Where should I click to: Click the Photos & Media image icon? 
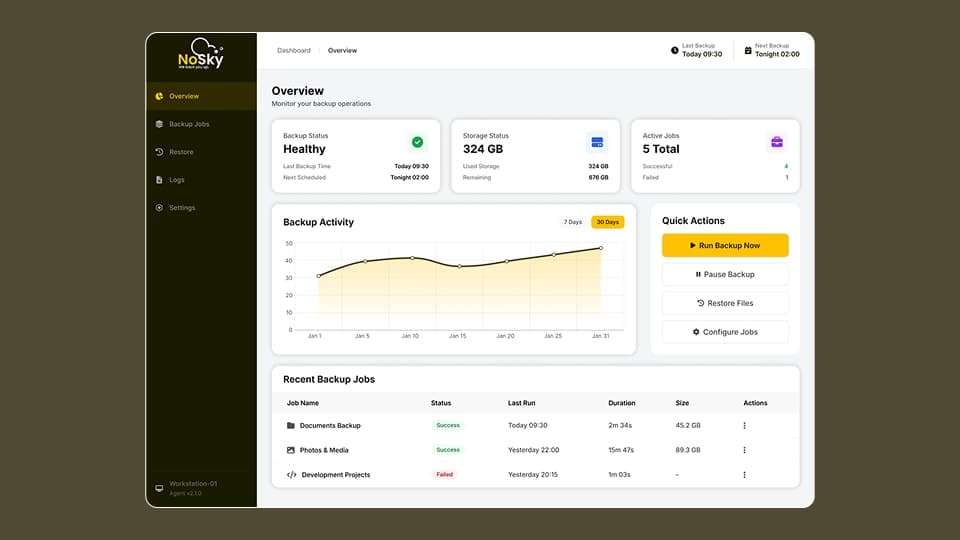291,450
